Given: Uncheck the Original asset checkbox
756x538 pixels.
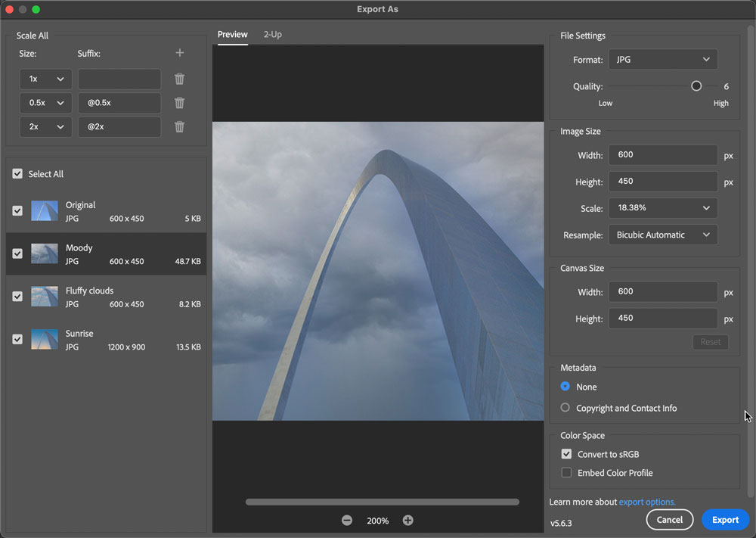Looking at the screenshot, I should (17, 211).
